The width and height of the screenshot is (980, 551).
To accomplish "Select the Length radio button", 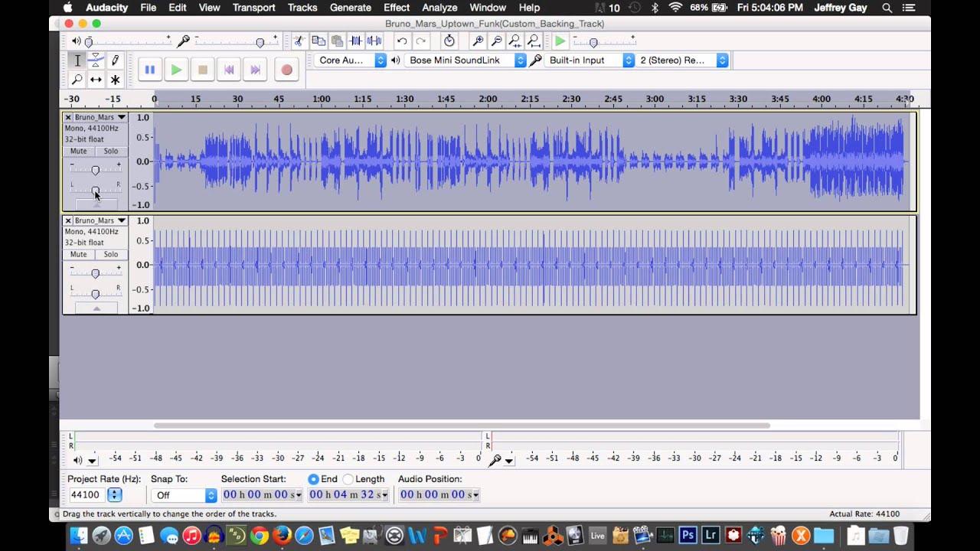I will pyautogui.click(x=348, y=479).
